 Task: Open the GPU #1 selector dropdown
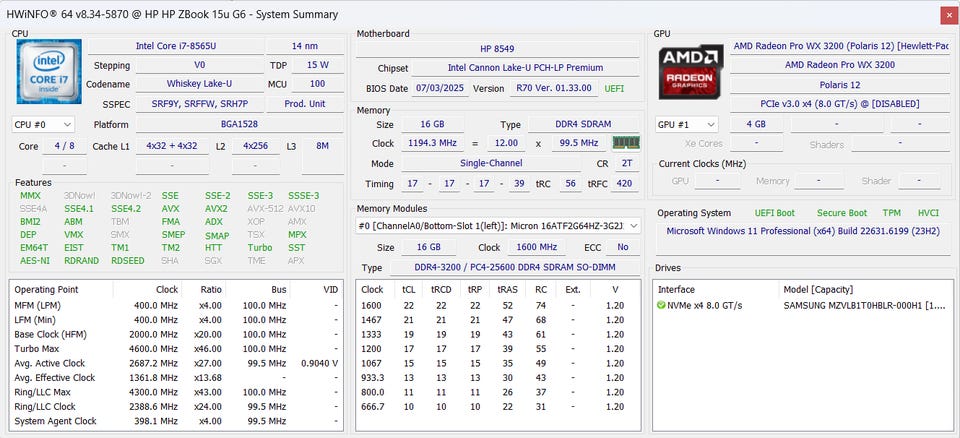[686, 124]
